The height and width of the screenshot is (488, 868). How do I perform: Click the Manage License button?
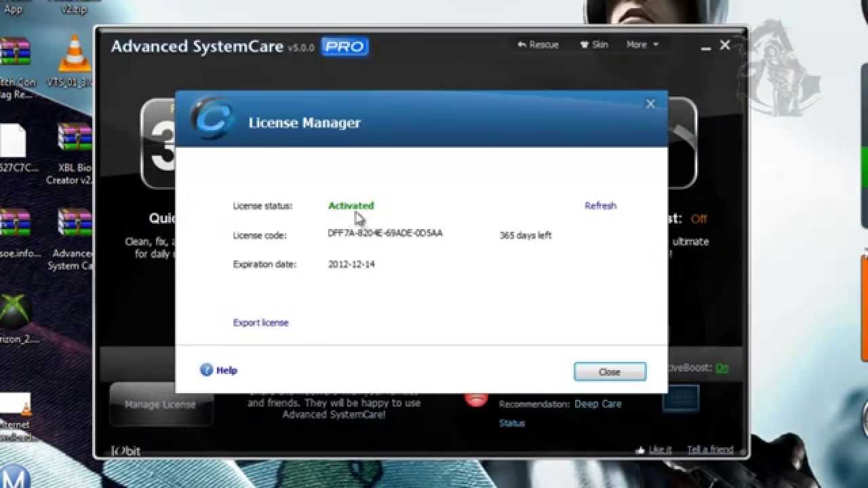tap(160, 405)
